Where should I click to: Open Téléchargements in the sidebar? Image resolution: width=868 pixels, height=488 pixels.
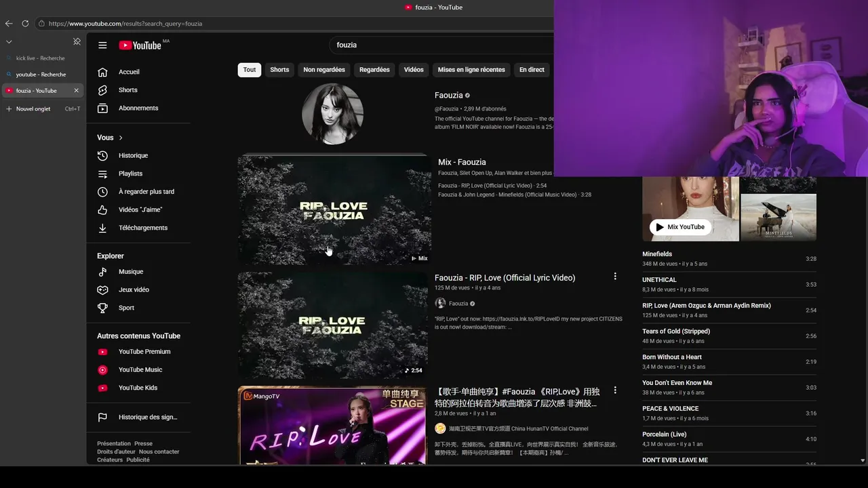point(142,228)
